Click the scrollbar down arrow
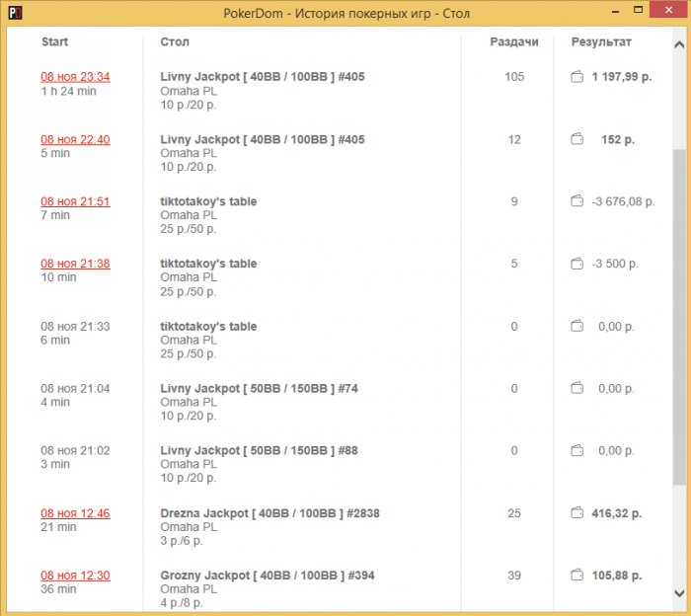Viewport: 691px width, 616px height. pyautogui.click(x=679, y=592)
